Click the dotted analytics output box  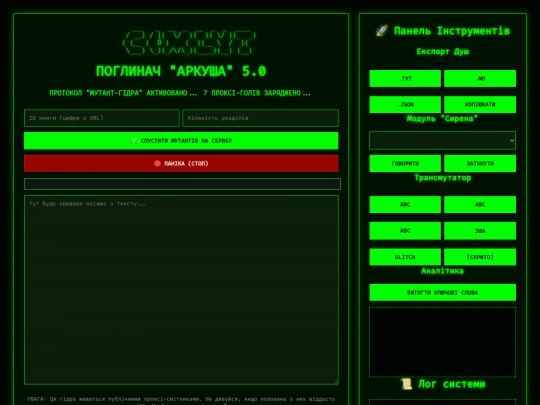coord(443,342)
